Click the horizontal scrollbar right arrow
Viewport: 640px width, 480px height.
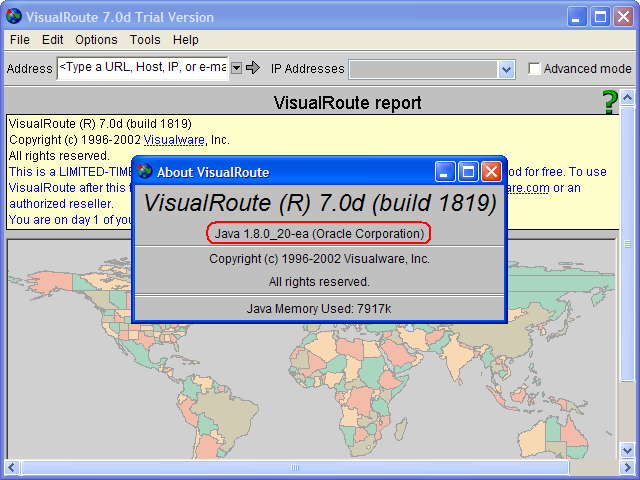pos(627,467)
